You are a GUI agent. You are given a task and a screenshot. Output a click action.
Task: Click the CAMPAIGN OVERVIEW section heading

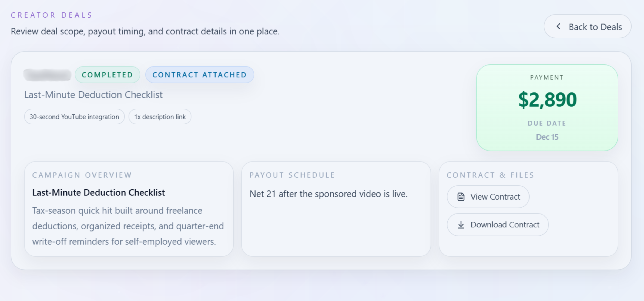point(82,175)
